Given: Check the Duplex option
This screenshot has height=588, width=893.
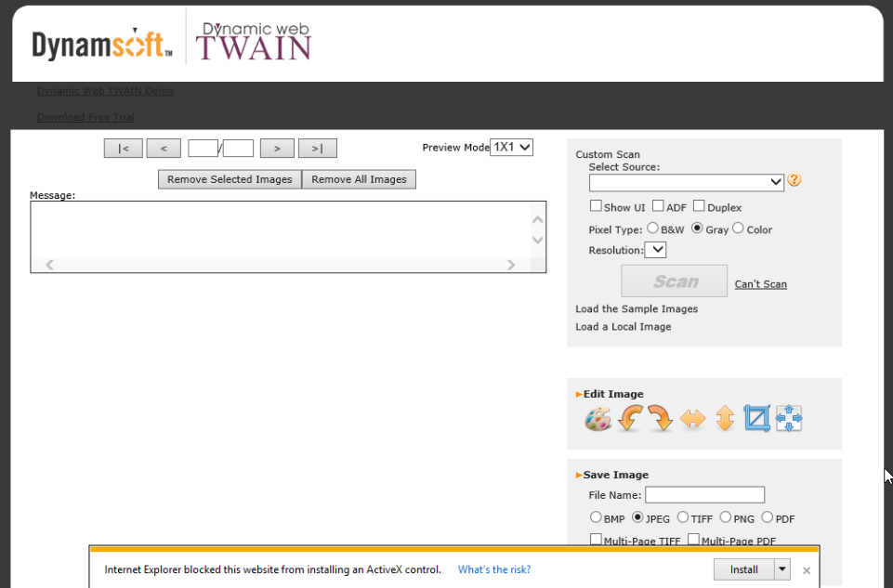Looking at the screenshot, I should [699, 206].
